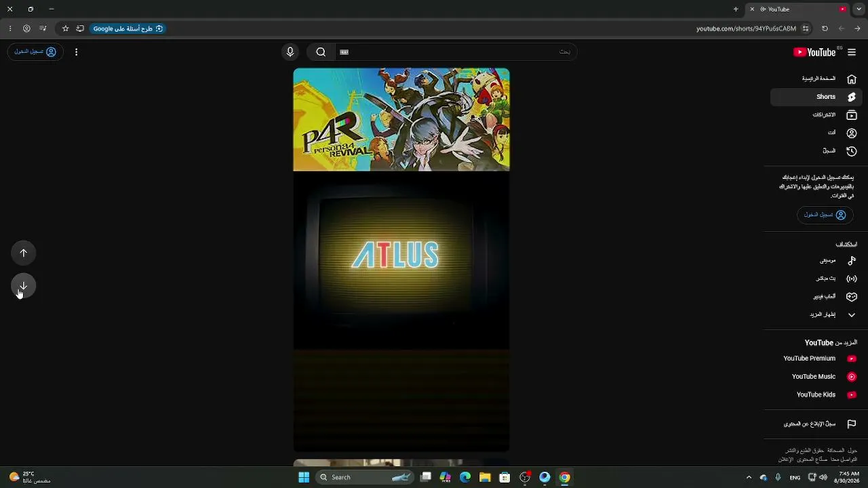Open the on-screen keyboard in the search box
The height and width of the screenshot is (488, 868).
(344, 52)
